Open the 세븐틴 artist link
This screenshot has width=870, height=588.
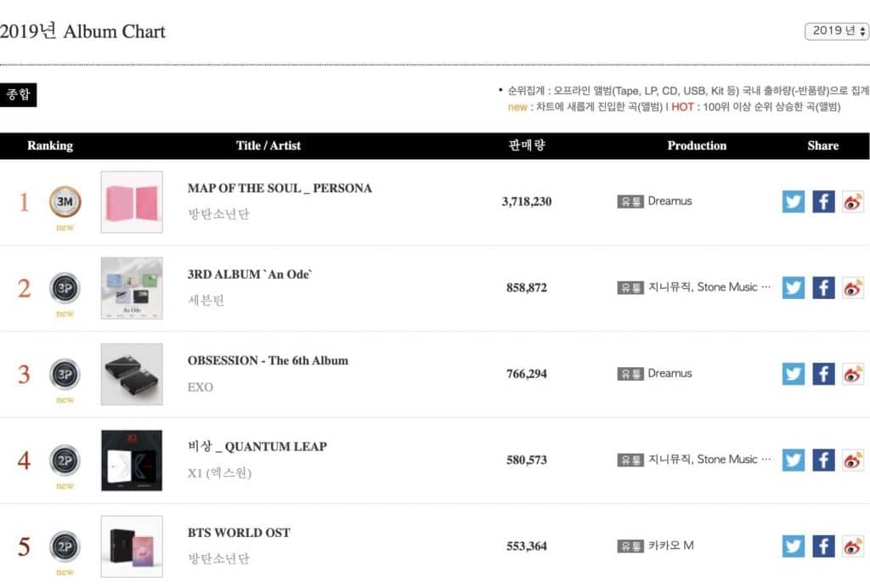tap(206, 301)
